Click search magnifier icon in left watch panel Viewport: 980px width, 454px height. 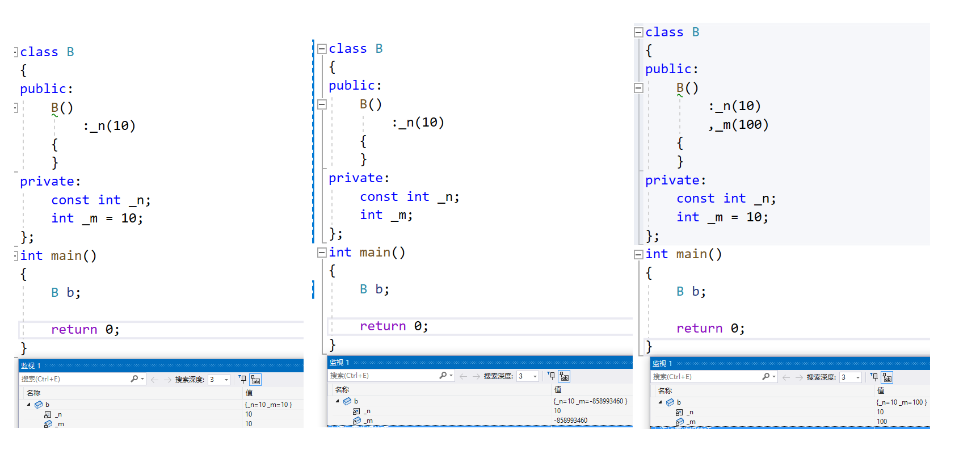point(134,379)
